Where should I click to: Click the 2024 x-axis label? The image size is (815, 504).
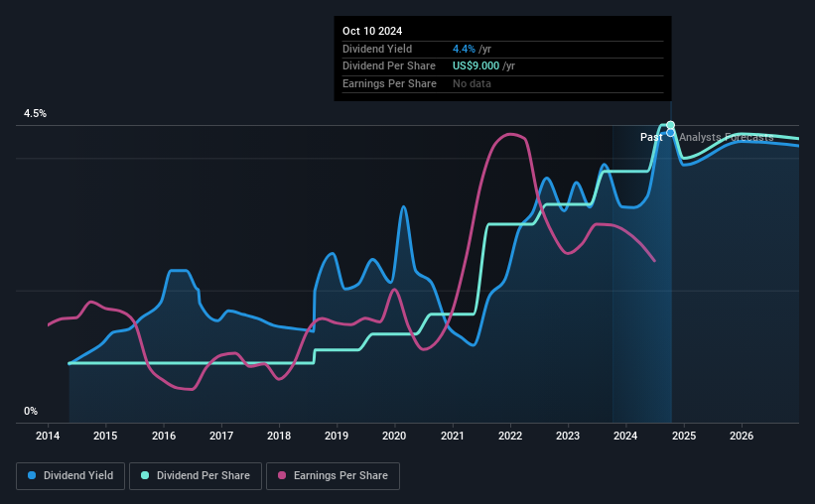point(625,436)
